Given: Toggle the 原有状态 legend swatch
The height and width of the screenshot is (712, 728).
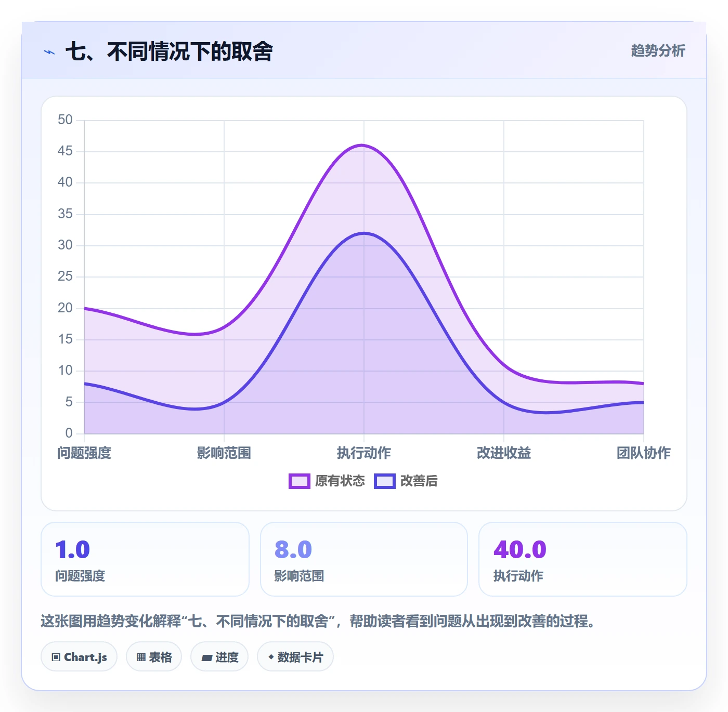Looking at the screenshot, I should click(x=299, y=481).
